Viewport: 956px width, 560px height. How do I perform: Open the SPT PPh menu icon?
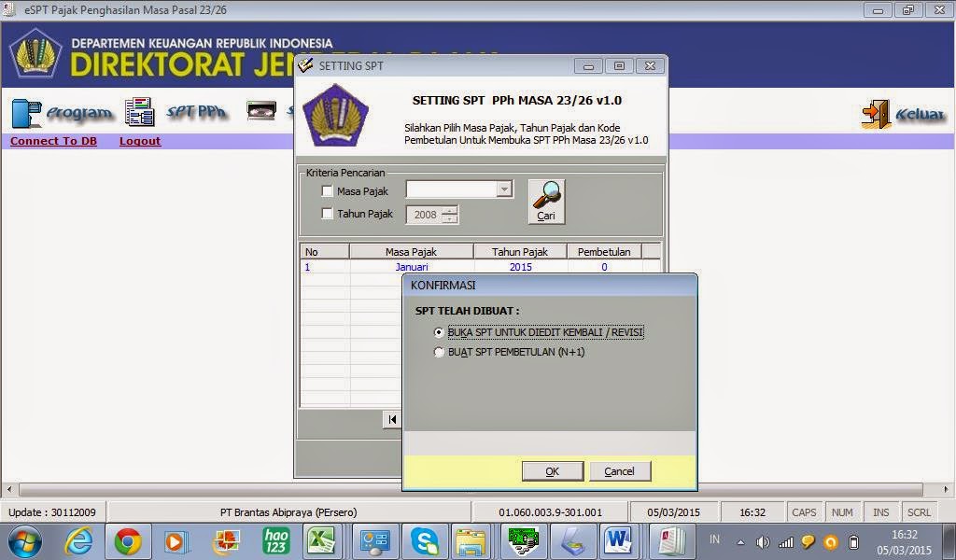[x=140, y=111]
